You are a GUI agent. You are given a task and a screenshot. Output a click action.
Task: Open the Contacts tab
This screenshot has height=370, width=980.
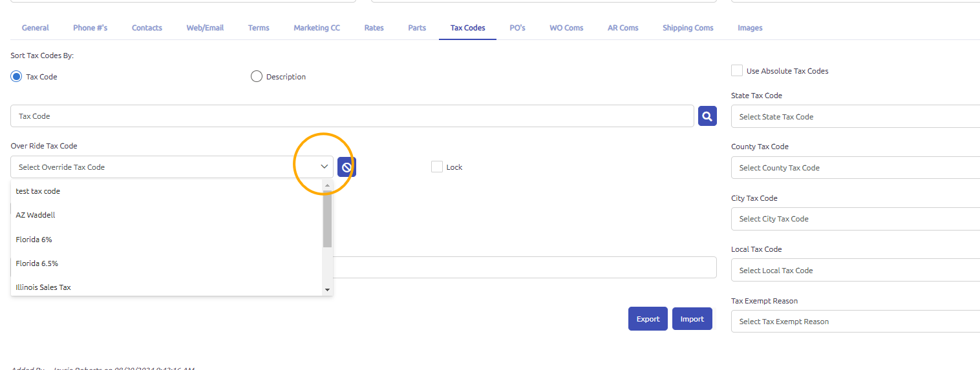click(x=147, y=28)
